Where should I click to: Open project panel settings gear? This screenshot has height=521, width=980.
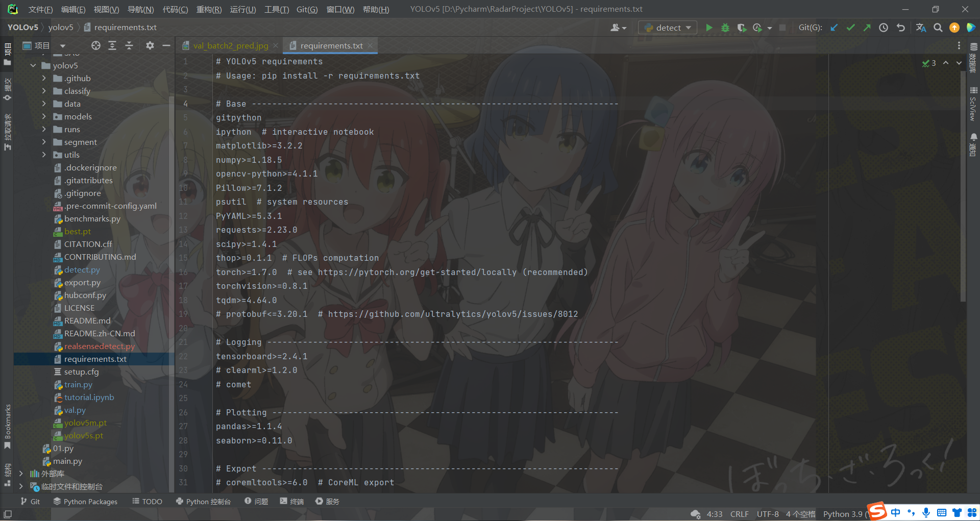(150, 45)
